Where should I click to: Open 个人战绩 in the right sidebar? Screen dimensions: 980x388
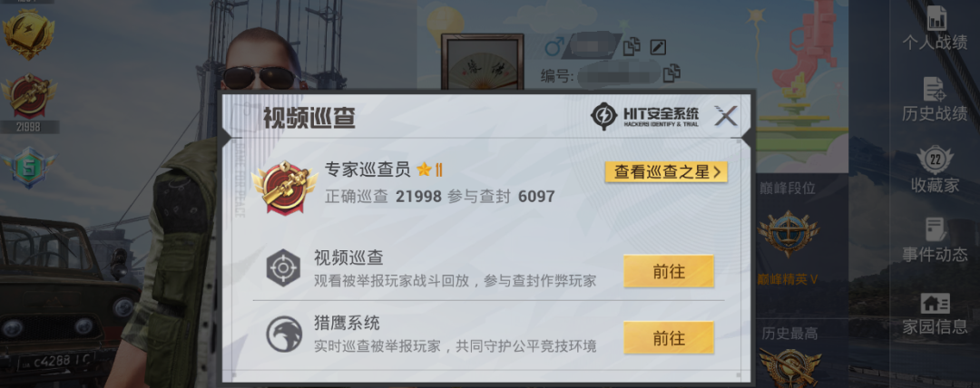coord(935,28)
